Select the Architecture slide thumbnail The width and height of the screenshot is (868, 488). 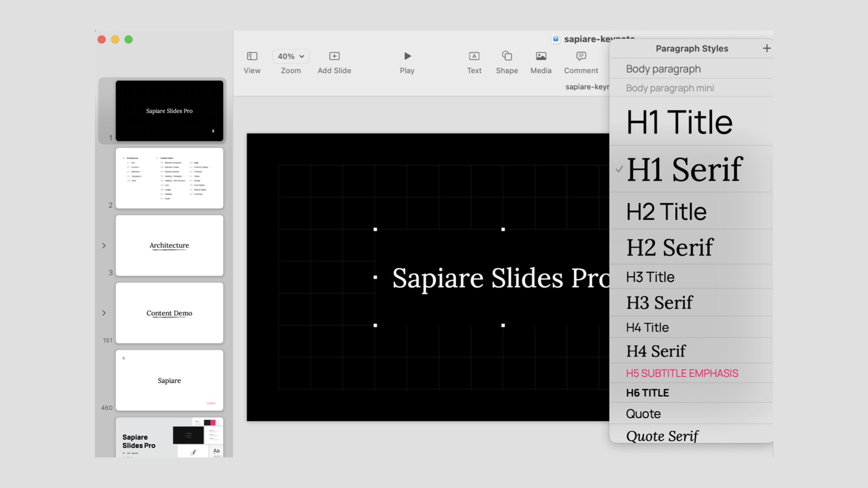pos(169,245)
